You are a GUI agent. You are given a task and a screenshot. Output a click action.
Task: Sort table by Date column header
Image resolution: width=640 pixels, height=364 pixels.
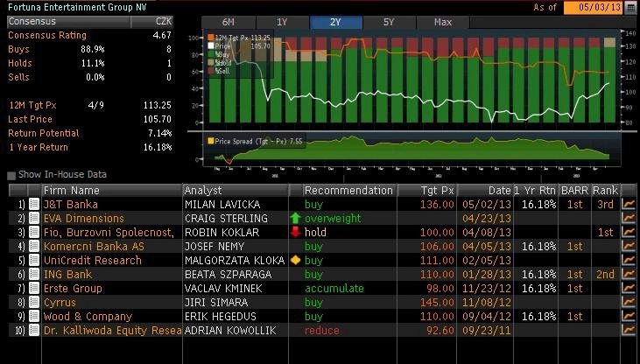(485, 190)
